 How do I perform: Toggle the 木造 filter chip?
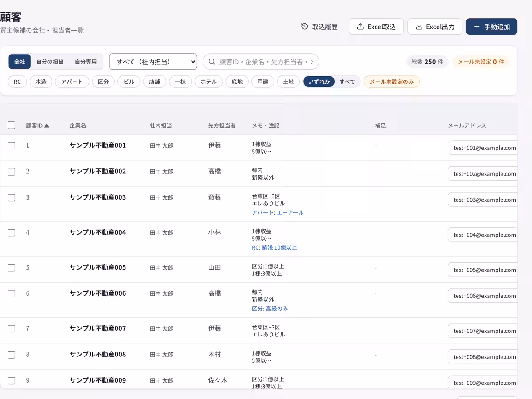tap(41, 82)
